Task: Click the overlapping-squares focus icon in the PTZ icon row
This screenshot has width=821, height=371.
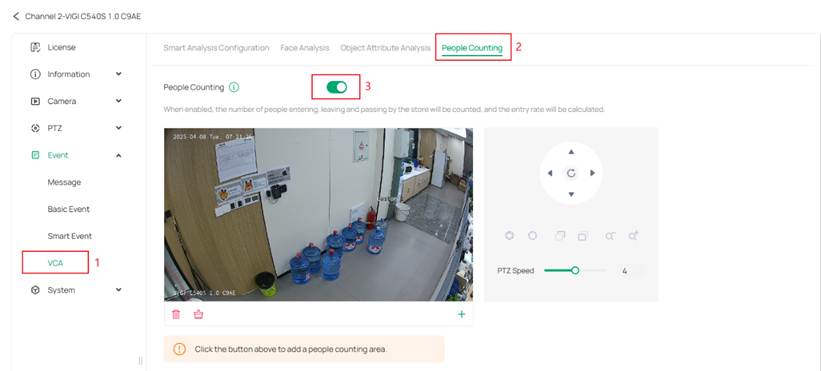Action: pyautogui.click(x=560, y=236)
